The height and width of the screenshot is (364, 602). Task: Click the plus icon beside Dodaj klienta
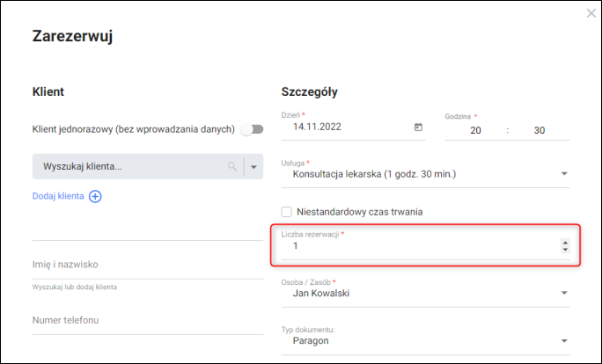click(x=95, y=196)
